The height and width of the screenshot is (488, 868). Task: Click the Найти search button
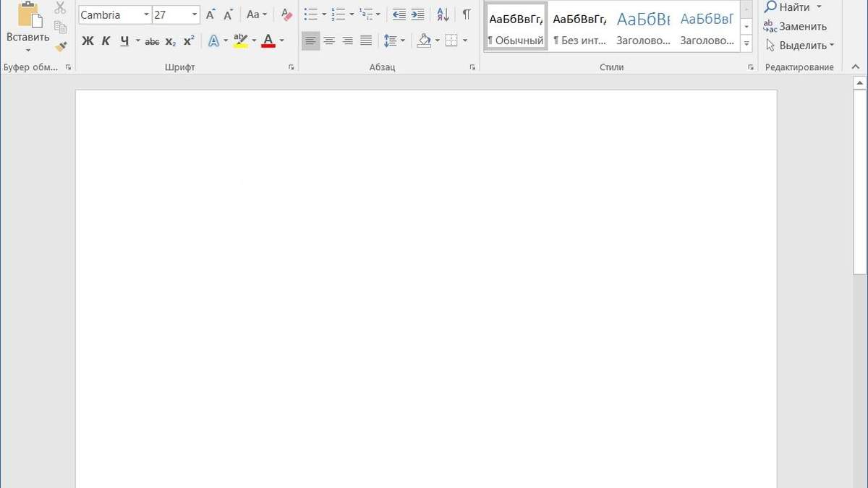(788, 7)
